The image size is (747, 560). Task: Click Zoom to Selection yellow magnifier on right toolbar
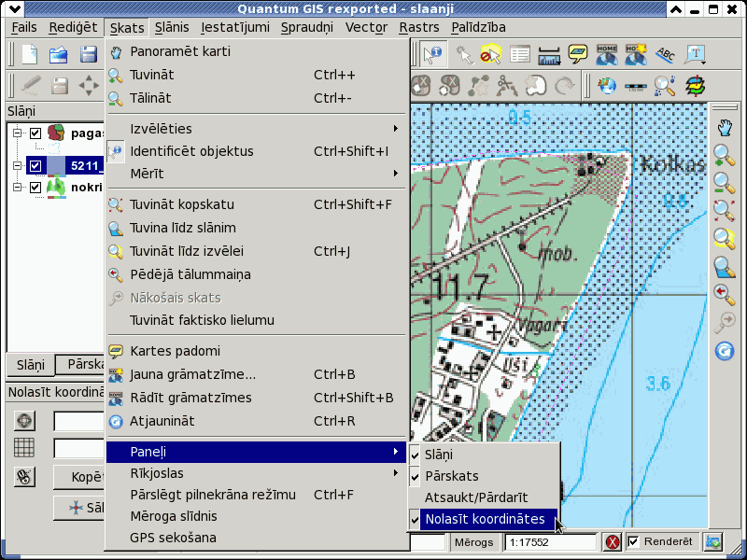[x=725, y=238]
